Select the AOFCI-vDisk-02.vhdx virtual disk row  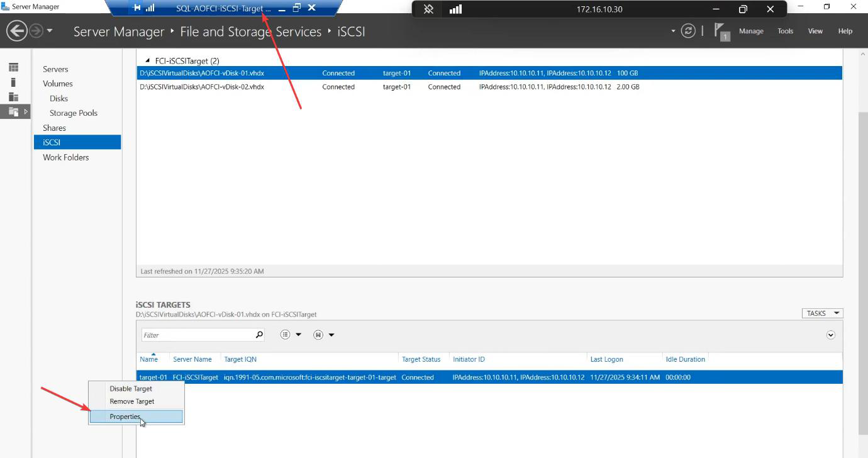click(489, 87)
